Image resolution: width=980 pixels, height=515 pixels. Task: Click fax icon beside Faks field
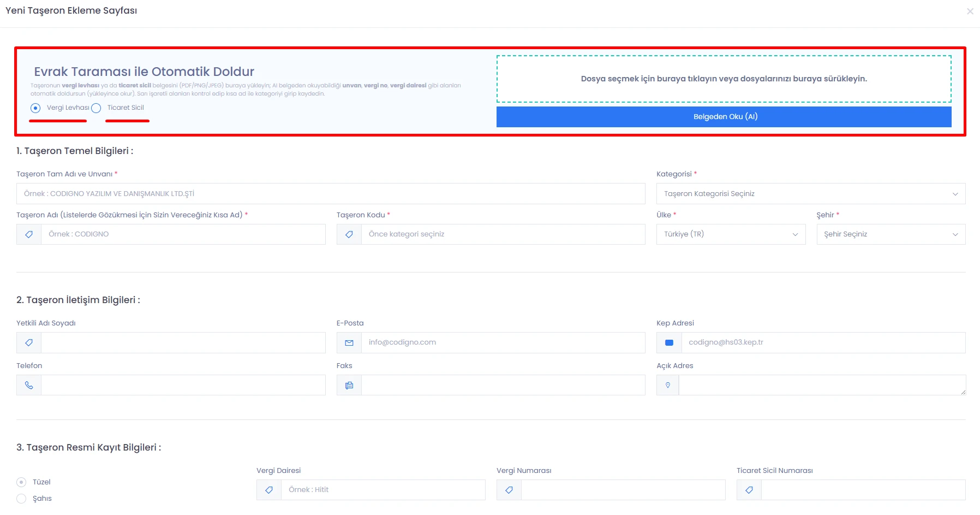(349, 385)
